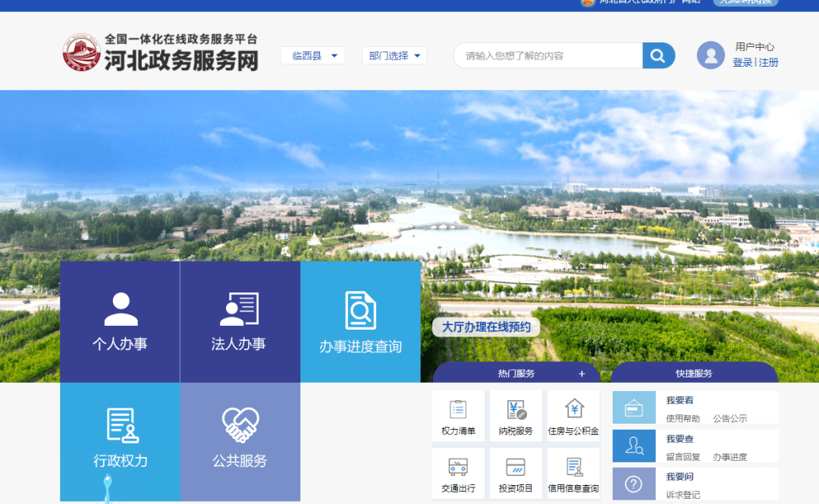
Task: Open the 投资项目 service icon
Action: point(516,474)
